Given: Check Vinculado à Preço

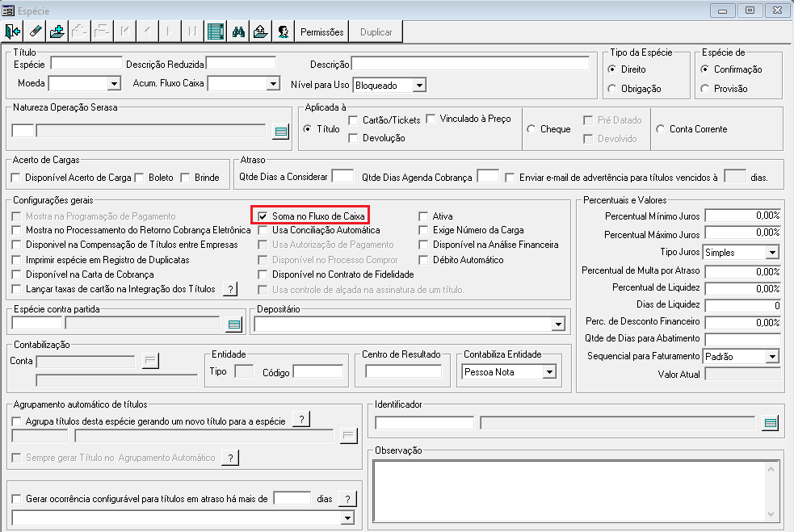Looking at the screenshot, I should click(431, 119).
